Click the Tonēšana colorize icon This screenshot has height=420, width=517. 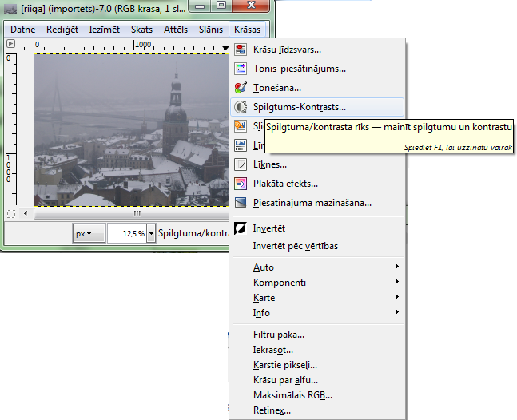241,88
